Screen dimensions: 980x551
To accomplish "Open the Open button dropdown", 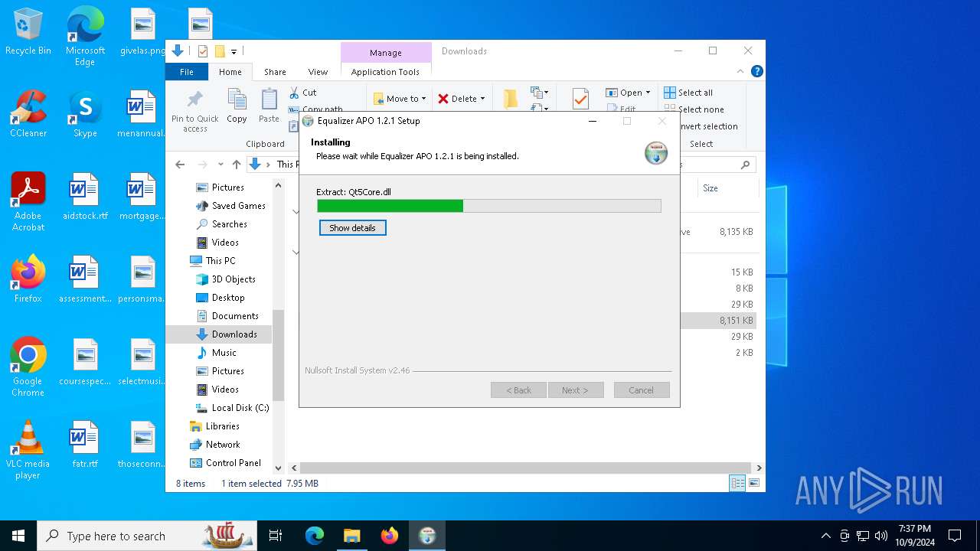I will coord(648,93).
